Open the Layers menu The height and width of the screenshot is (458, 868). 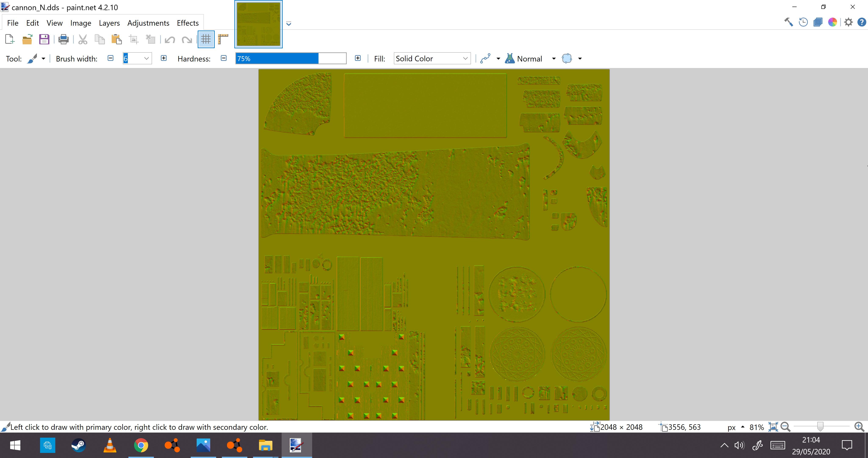click(109, 23)
